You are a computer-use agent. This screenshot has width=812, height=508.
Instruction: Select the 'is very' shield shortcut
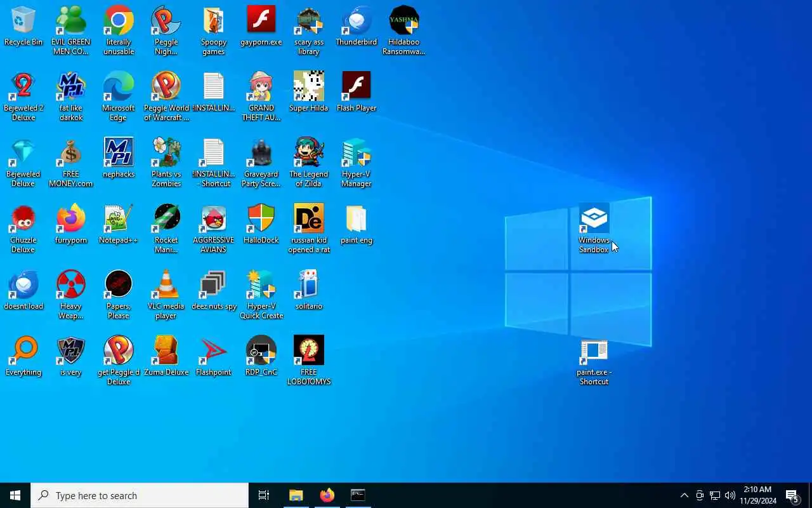pos(71,357)
